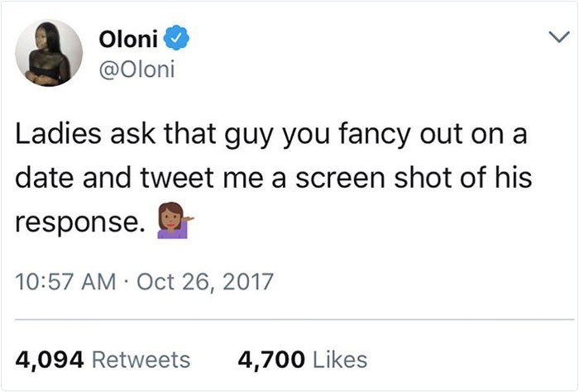The image size is (579, 392).
Task: Click the tweet line starting with Ladies ask
Action: click(x=271, y=135)
